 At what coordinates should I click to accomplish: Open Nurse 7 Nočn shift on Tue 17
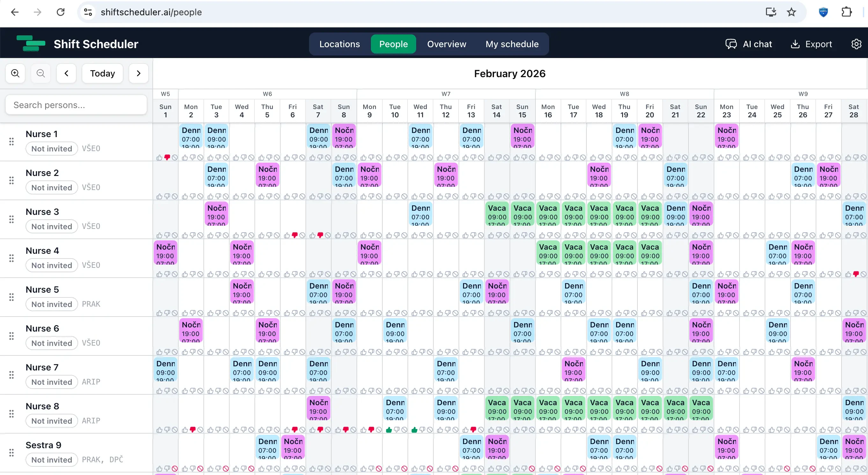573,370
